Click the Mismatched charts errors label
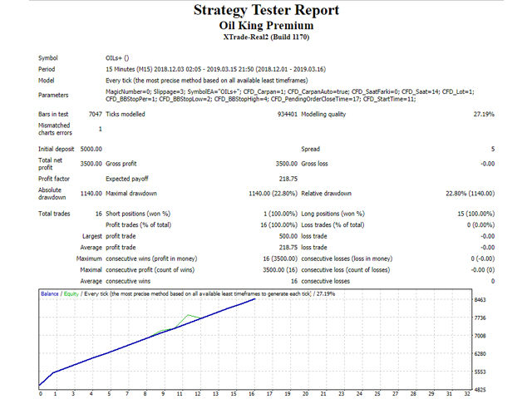Screen dimensions: 532x399 (55, 129)
